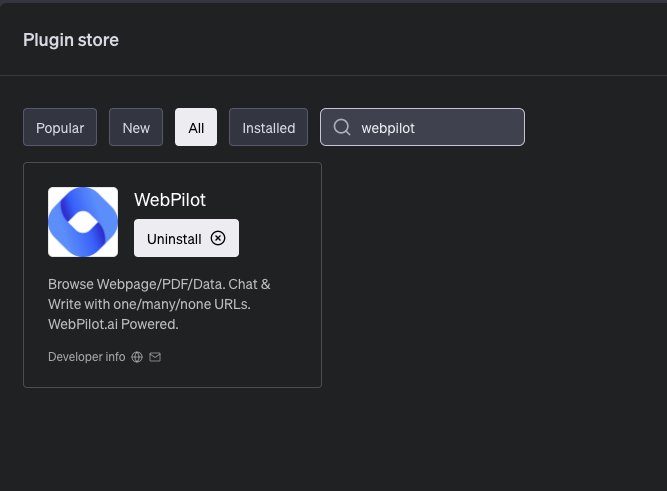The width and height of the screenshot is (667, 491).
Task: Click the WebPilot plugin title
Action: [x=170, y=200]
